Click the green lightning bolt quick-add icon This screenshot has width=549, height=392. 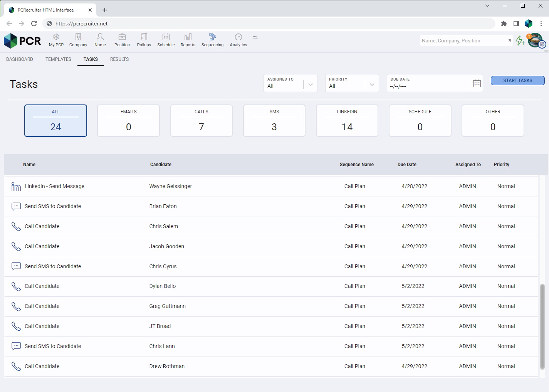[520, 40]
